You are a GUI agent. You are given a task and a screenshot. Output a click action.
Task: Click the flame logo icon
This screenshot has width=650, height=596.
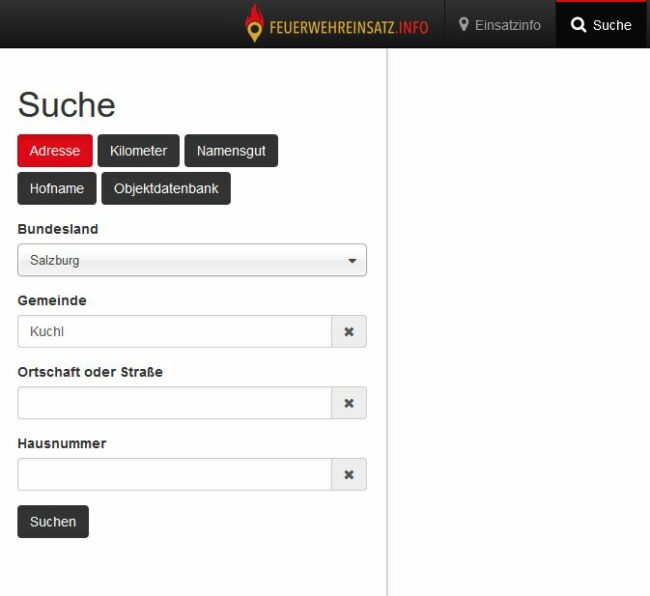[x=255, y=24]
